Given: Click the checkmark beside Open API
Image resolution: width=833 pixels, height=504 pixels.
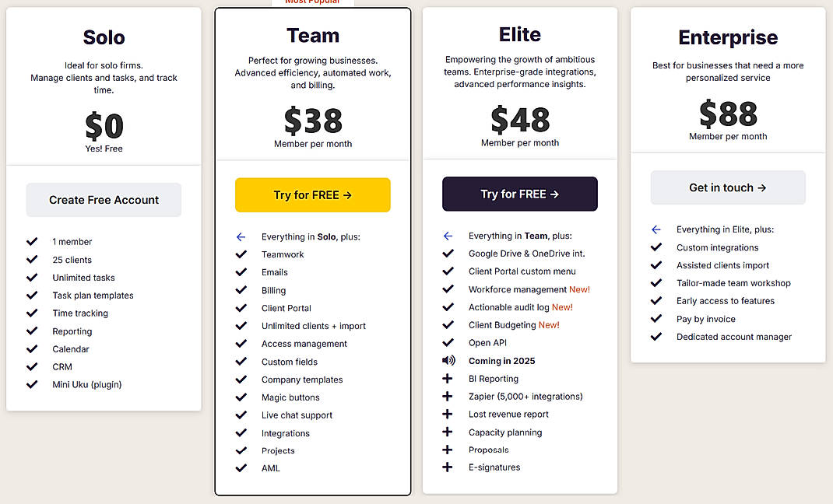Looking at the screenshot, I should tap(448, 342).
